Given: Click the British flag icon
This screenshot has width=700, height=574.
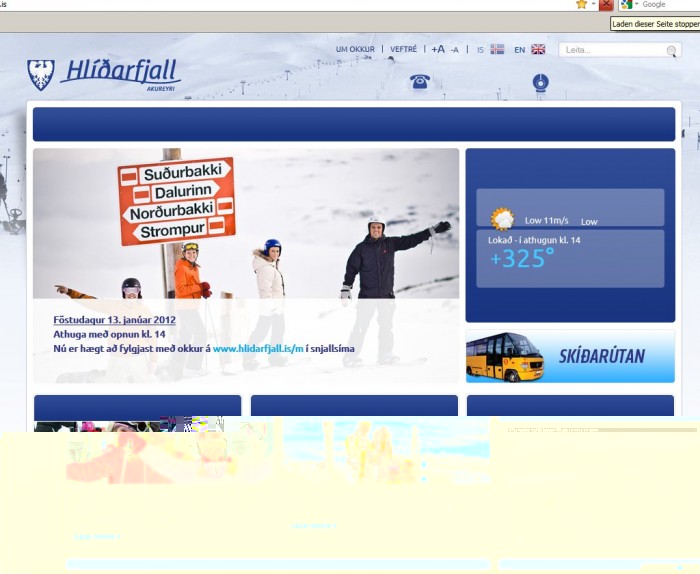Looking at the screenshot, I should click(x=538, y=49).
